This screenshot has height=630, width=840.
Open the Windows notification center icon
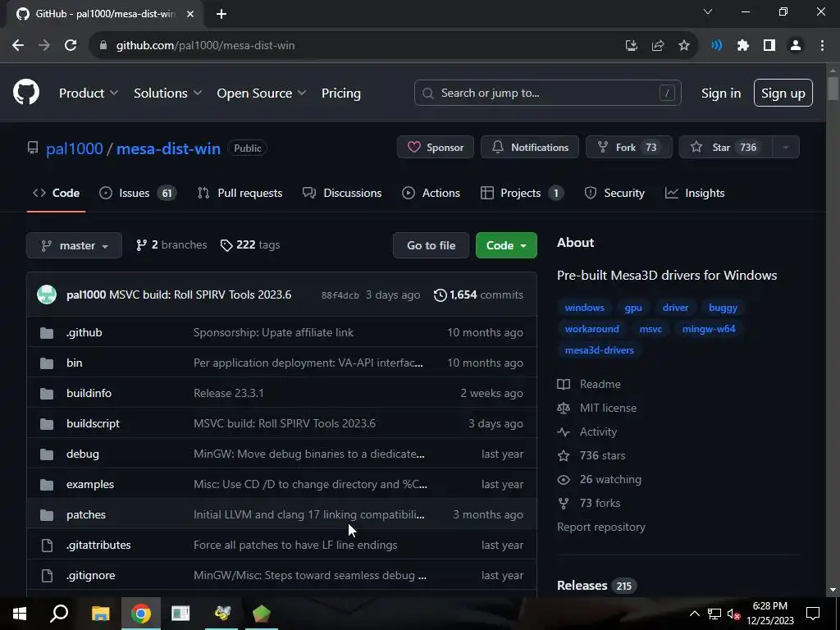click(813, 614)
